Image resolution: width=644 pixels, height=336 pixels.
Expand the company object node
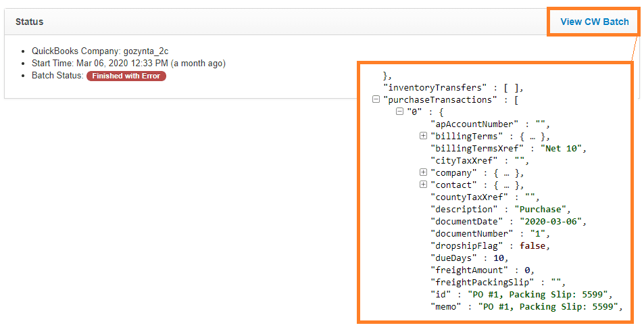point(424,172)
